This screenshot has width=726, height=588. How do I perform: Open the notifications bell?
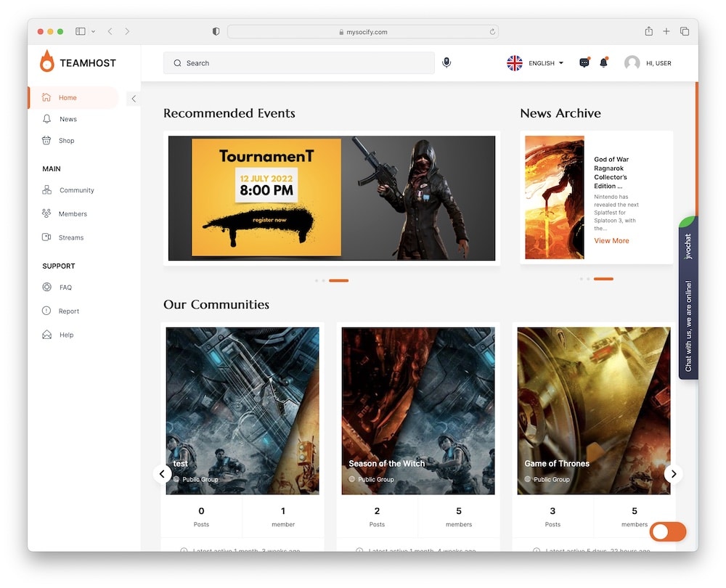tap(604, 62)
